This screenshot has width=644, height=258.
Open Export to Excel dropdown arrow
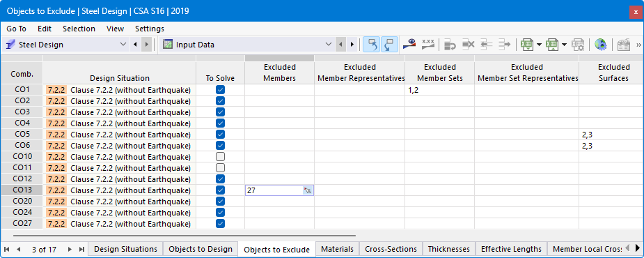(x=539, y=45)
